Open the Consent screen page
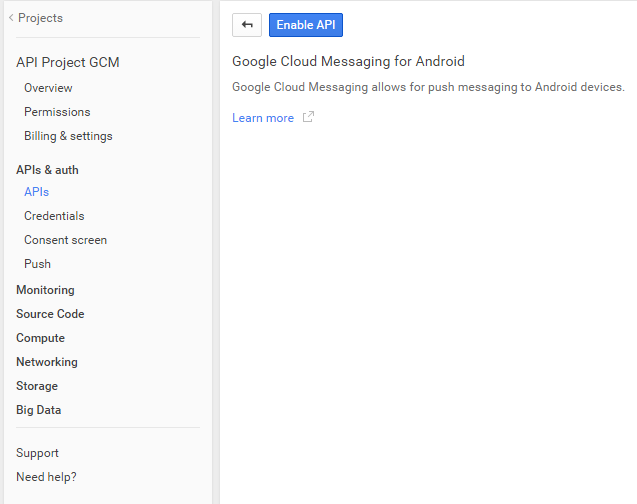 tap(65, 240)
